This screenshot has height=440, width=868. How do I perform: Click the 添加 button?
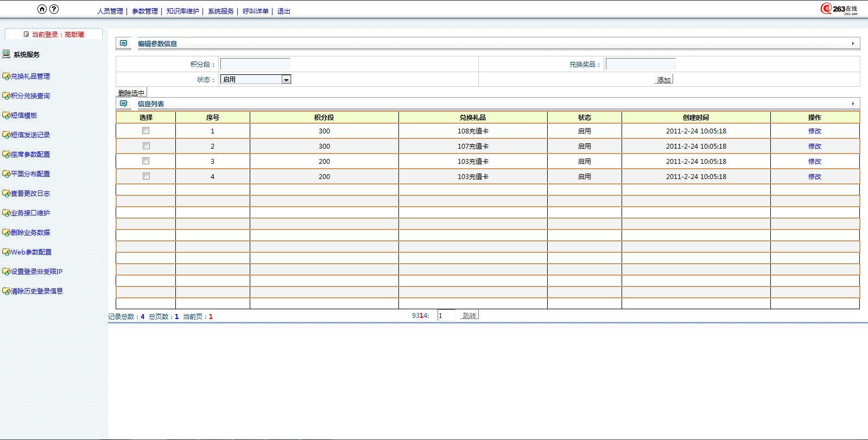point(664,80)
